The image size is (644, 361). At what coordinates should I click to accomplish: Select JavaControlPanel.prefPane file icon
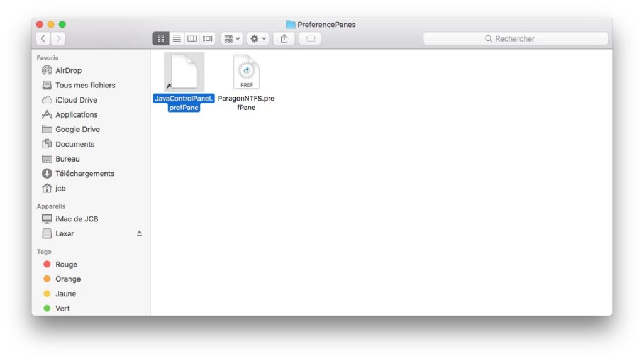pos(184,72)
